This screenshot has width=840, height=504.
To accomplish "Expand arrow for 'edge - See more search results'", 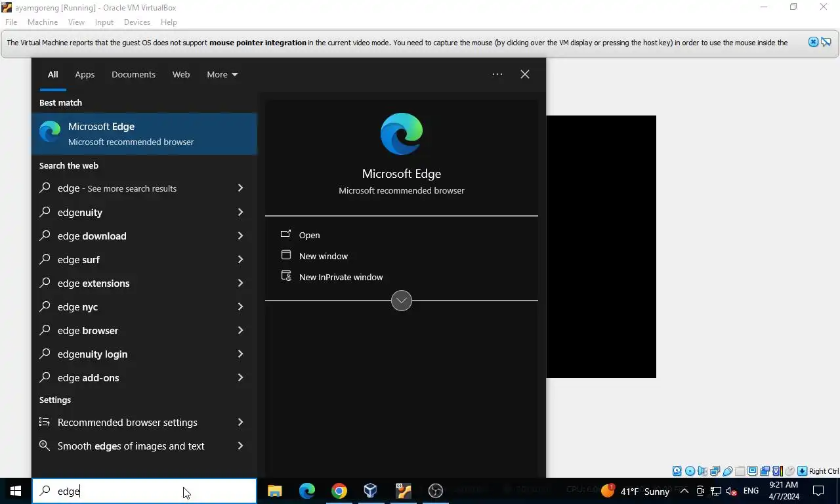I will pyautogui.click(x=240, y=188).
